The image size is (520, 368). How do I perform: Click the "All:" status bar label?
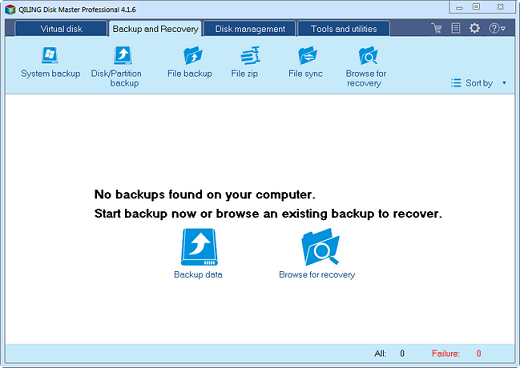click(x=380, y=353)
